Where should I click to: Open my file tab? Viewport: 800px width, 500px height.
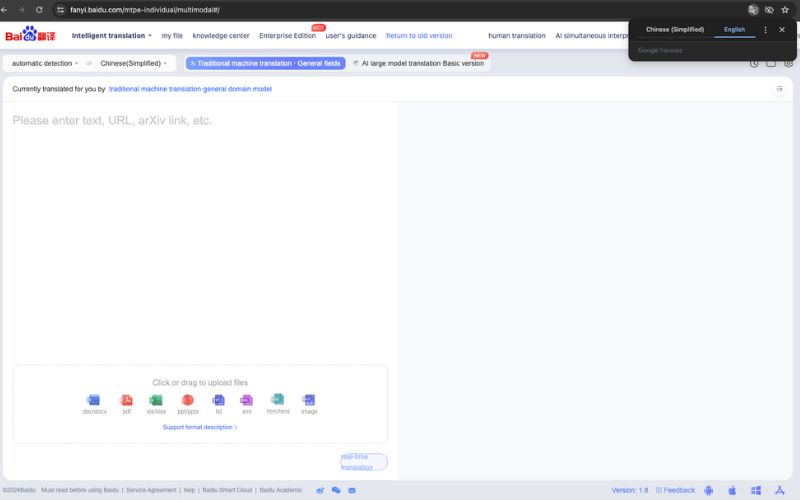tap(172, 36)
